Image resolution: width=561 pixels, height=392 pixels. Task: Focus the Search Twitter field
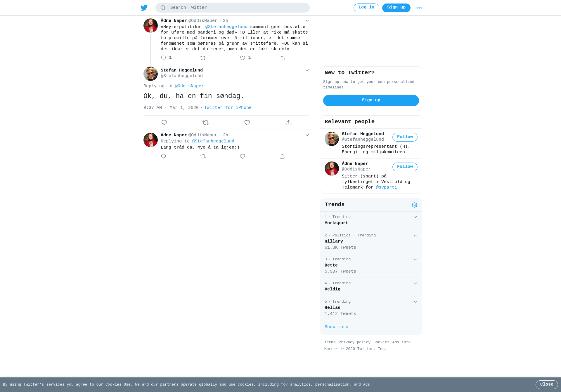coord(233,8)
